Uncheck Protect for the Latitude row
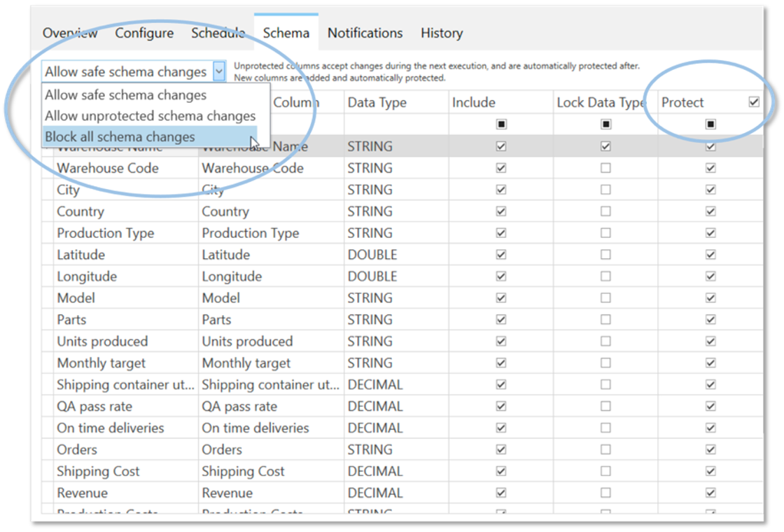The width and height of the screenshot is (784, 532). 710,255
